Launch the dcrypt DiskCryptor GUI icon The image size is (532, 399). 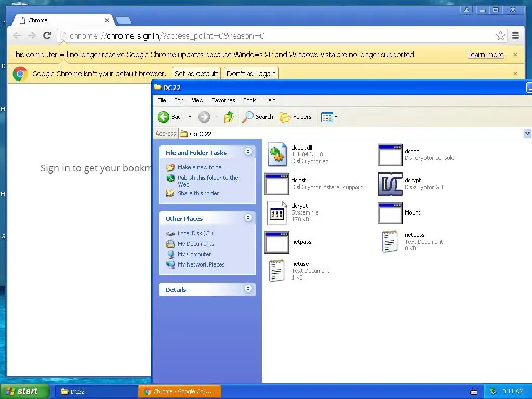click(390, 184)
